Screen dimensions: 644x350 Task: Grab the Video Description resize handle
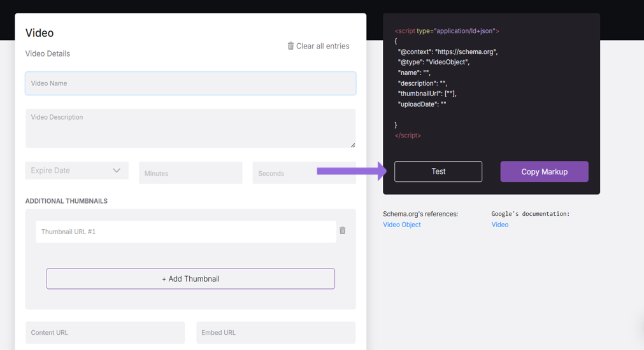pyautogui.click(x=353, y=145)
